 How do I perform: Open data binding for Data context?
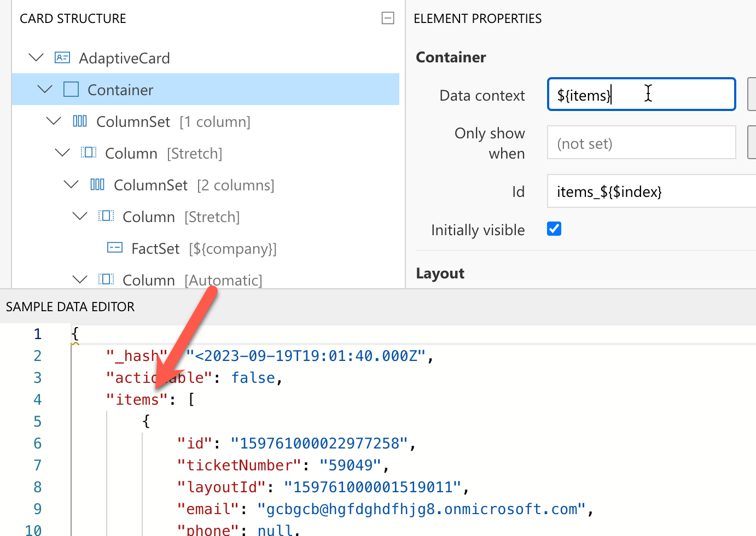pos(752,94)
